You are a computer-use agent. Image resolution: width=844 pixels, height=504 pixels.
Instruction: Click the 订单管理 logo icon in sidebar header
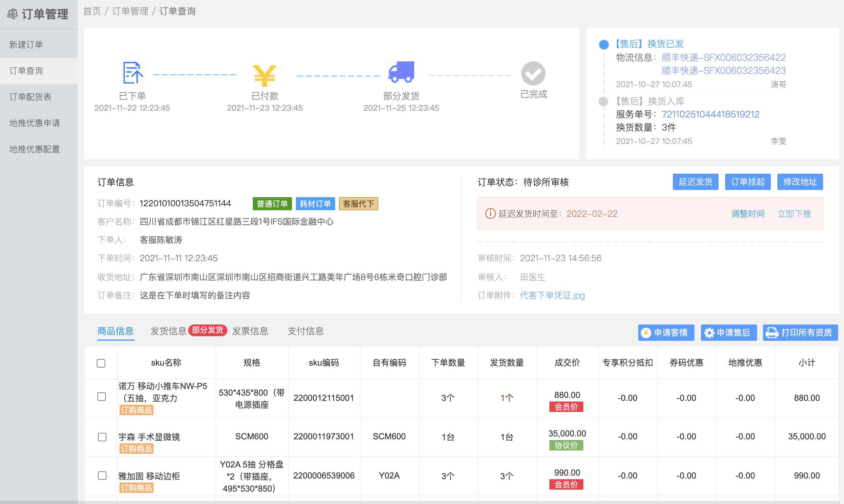click(x=12, y=14)
